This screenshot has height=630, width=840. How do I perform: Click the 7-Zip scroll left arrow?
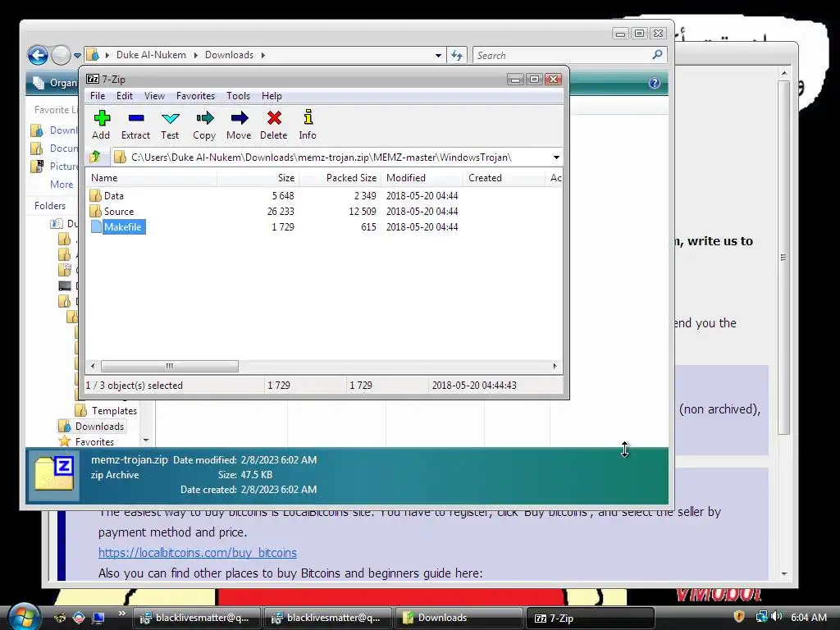tap(93, 366)
